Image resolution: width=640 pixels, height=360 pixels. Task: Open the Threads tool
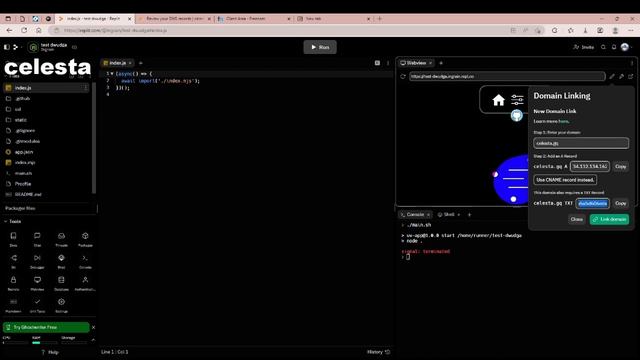click(61, 239)
